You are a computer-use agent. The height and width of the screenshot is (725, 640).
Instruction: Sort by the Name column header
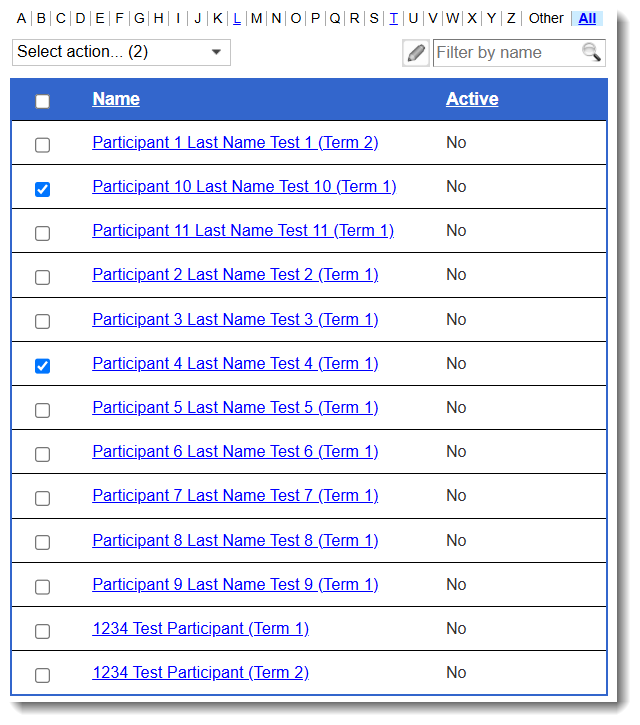pos(116,99)
